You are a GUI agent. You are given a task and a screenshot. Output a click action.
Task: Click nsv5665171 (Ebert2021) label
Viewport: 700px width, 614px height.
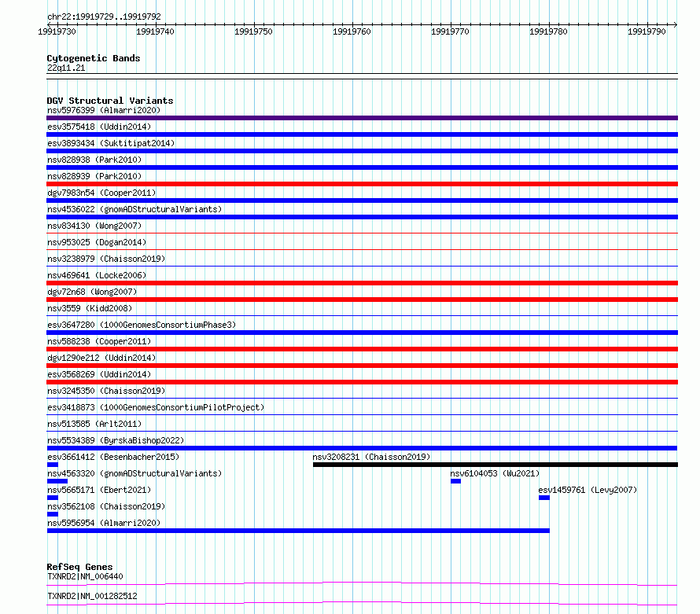point(99,490)
